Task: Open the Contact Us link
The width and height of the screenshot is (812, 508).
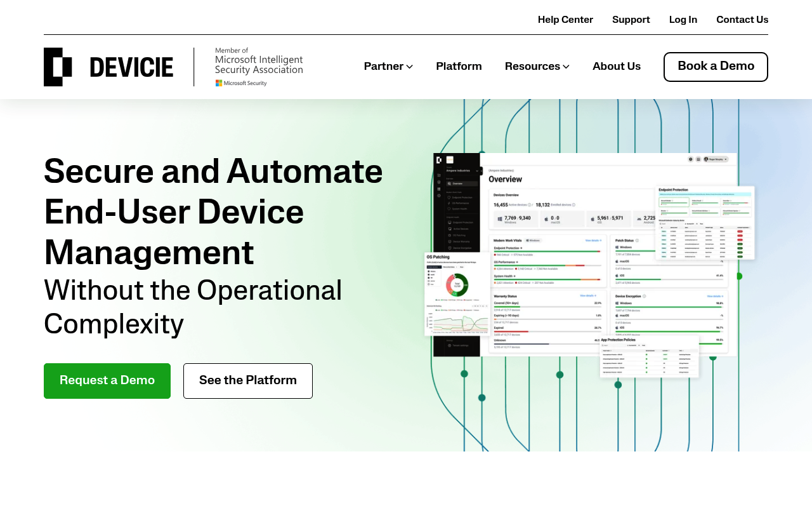Action: click(x=742, y=20)
